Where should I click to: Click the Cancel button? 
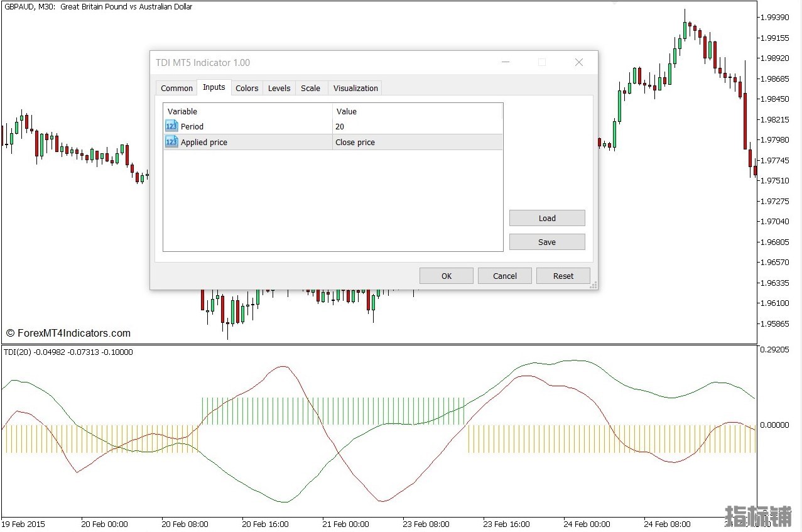[x=505, y=276]
